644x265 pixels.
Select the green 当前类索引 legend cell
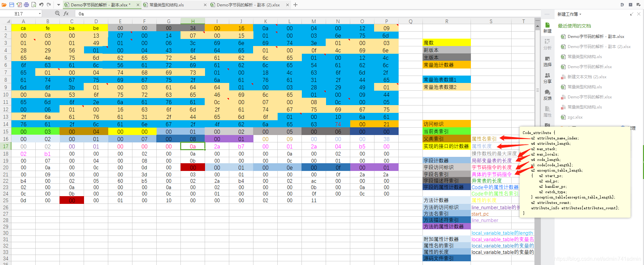447,131
